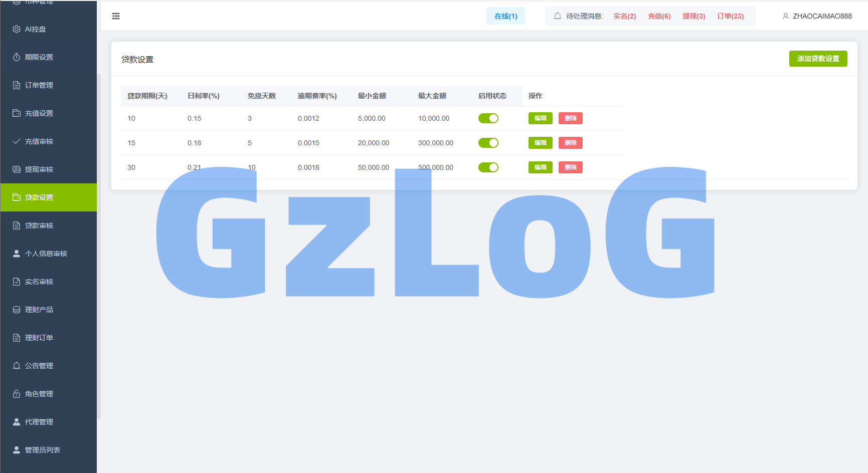Click the 贷款设置 wallet icon
This screenshot has height=473, width=868.
pos(17,197)
